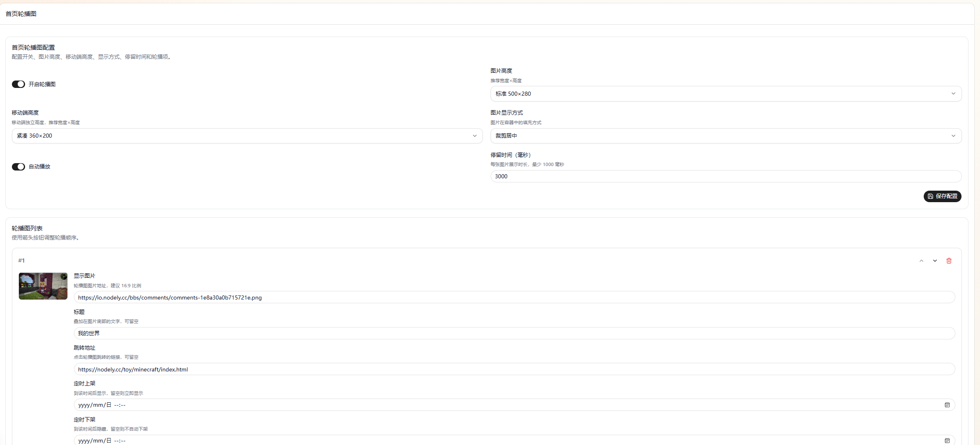Viewport: 980px width, 445px height.
Task: Click the 标题 input containing 我的世界
Action: (x=514, y=333)
